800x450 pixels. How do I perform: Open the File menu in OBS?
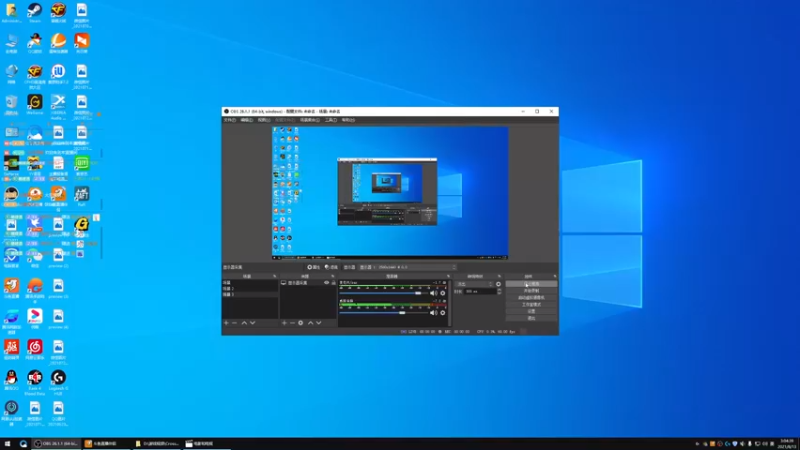(230, 120)
